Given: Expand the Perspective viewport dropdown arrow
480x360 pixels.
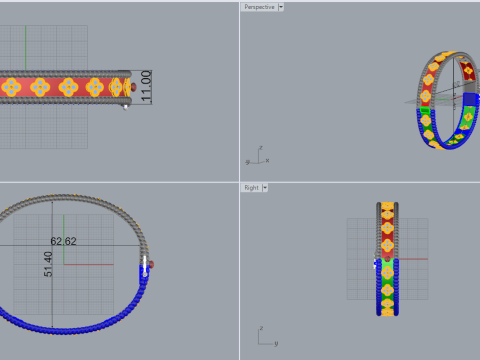Looking at the screenshot, I should (x=281, y=7).
